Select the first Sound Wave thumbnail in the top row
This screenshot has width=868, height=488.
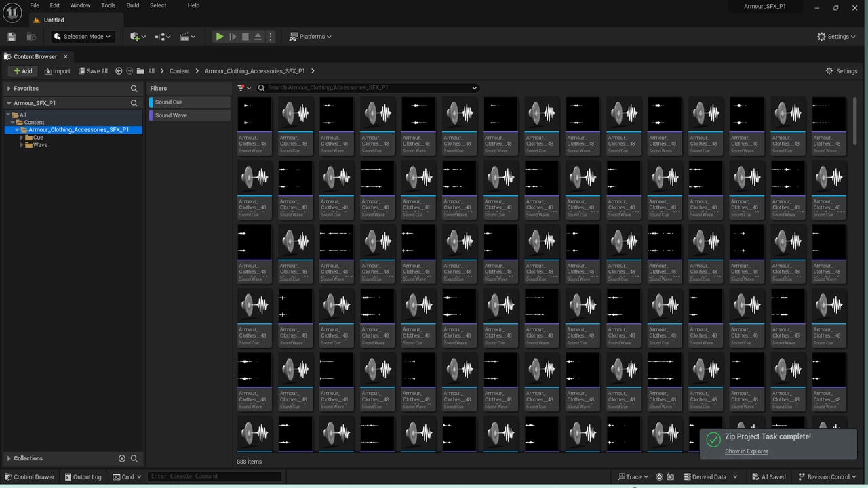(x=254, y=114)
